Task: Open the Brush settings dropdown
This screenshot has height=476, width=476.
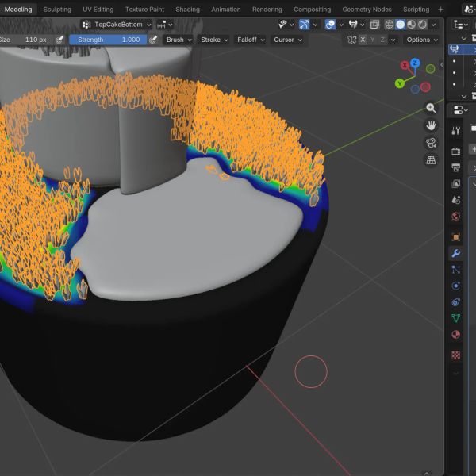Action: (178, 40)
